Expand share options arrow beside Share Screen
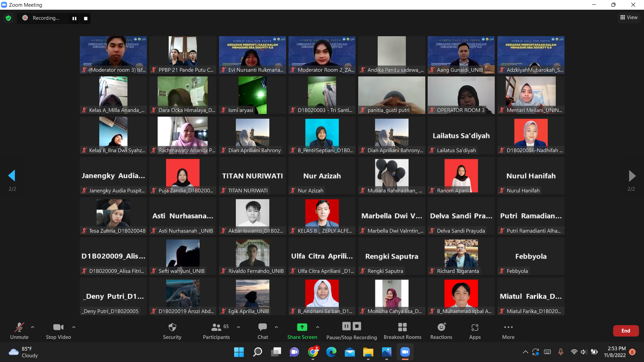Viewport: 644px width, 362px height. click(x=318, y=327)
